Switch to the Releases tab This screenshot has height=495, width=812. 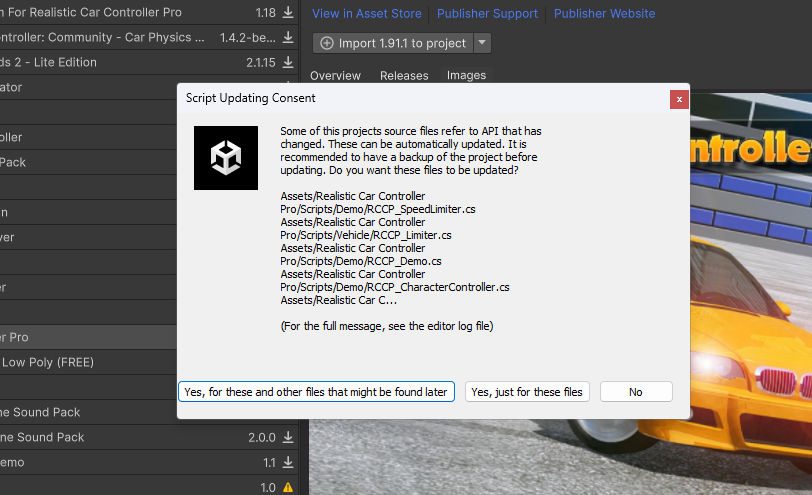pos(404,76)
